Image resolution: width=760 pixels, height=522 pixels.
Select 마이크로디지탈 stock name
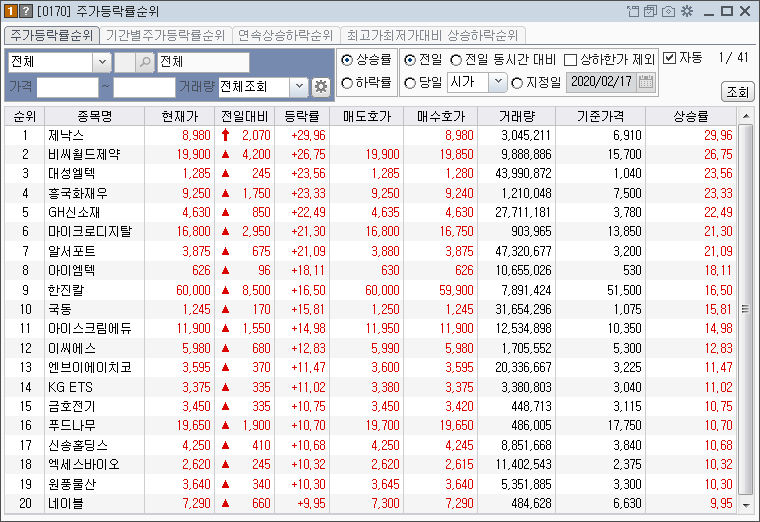[x=90, y=232]
